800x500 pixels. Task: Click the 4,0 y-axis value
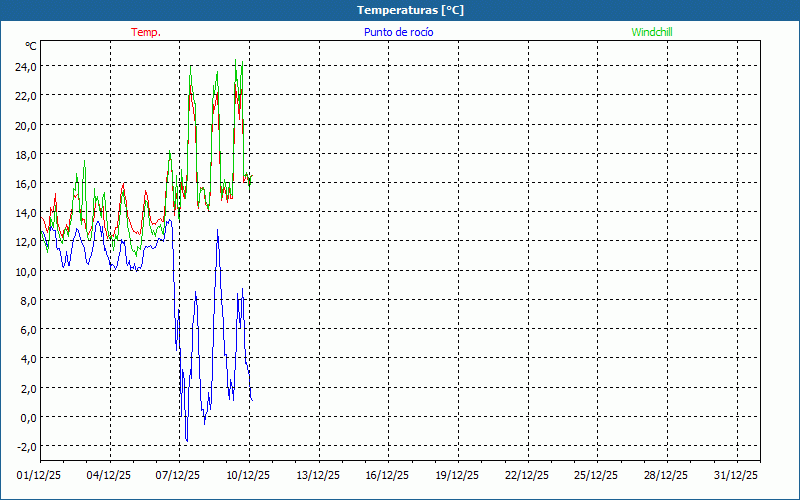(x=29, y=359)
